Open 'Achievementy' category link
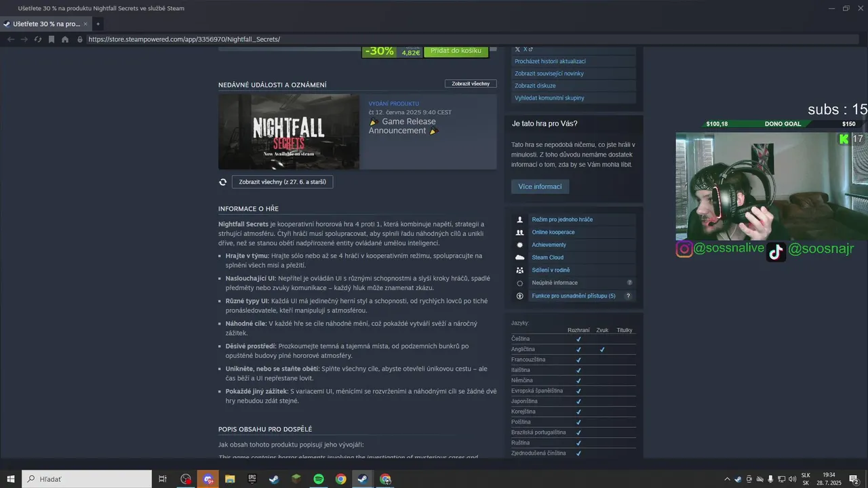Image resolution: width=868 pixels, height=488 pixels. pos(549,245)
